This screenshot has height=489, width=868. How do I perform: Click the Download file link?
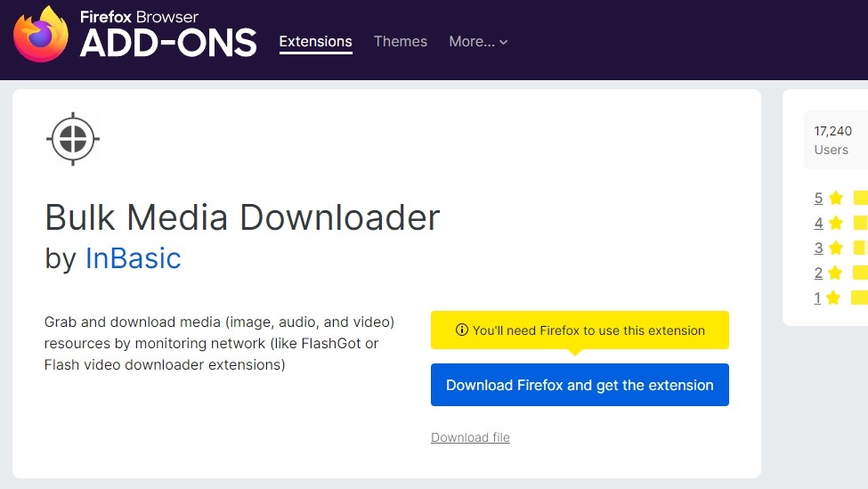pos(470,437)
